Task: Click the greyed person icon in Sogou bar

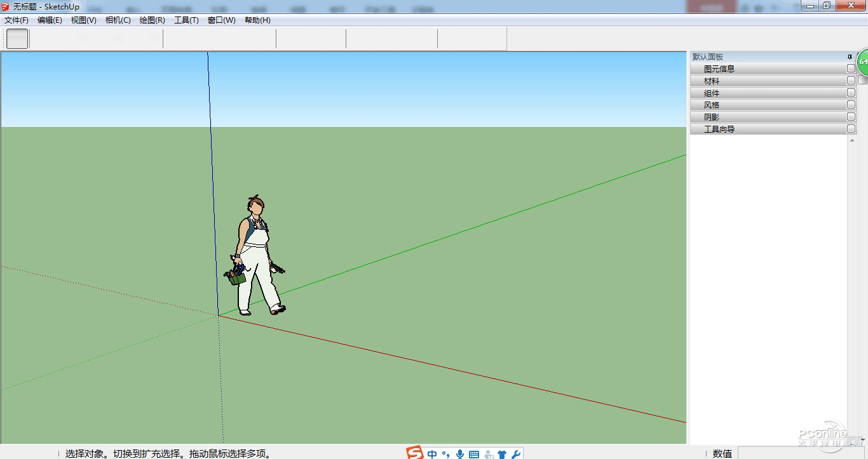Action: (x=489, y=454)
